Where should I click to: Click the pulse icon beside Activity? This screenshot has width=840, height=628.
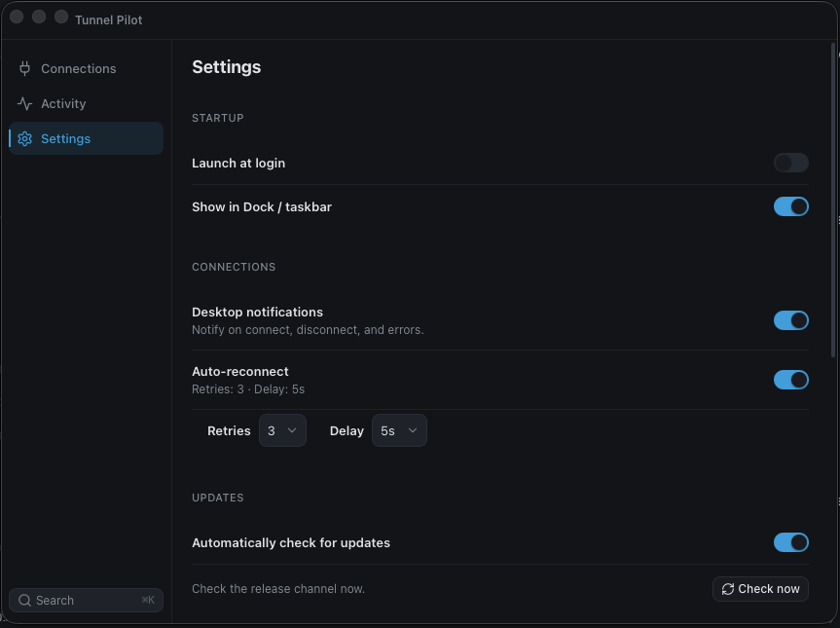pos(24,103)
